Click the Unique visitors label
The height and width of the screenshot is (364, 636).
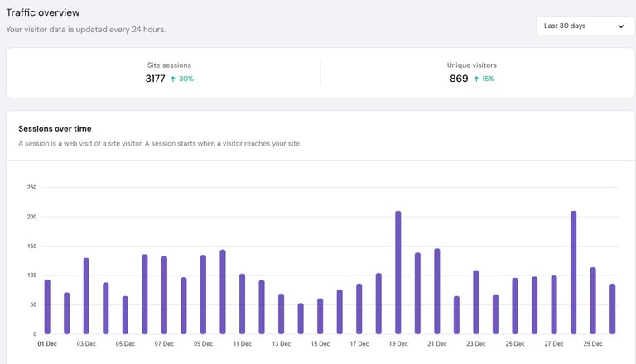471,65
